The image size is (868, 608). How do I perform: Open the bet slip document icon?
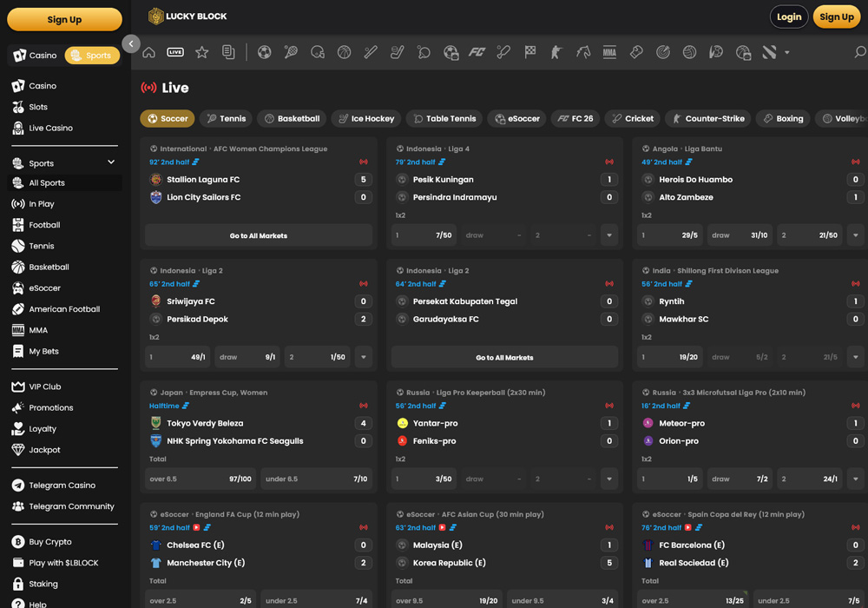coord(228,52)
